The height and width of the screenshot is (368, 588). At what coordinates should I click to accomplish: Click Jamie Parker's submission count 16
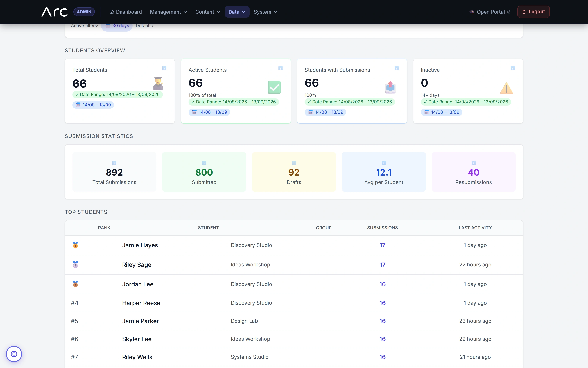click(382, 321)
